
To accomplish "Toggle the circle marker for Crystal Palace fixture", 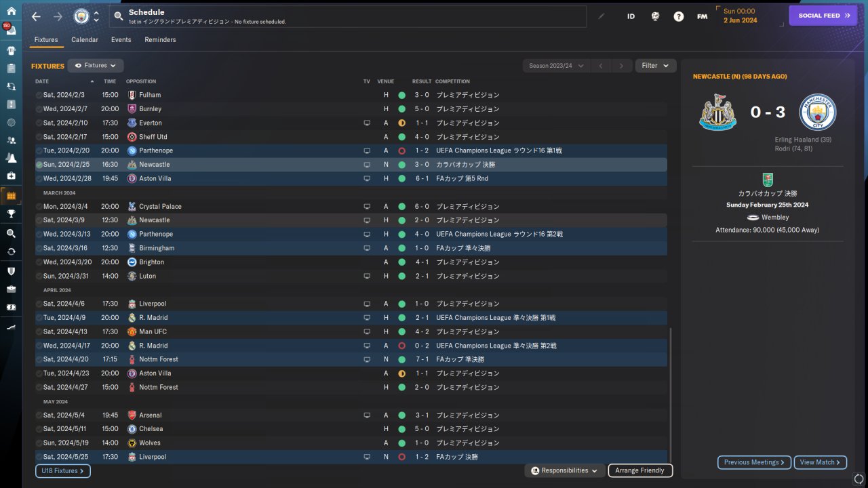I will point(39,206).
